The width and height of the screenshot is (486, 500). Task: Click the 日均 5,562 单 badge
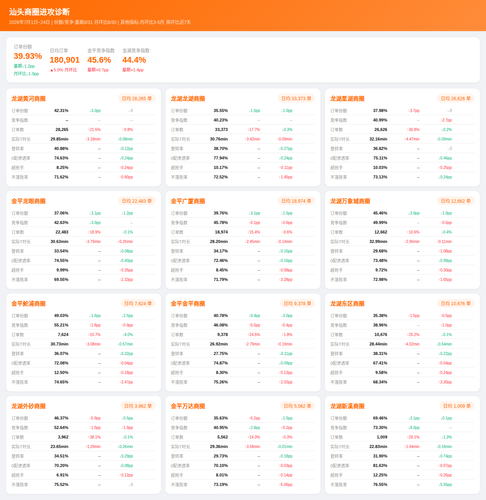[x=297, y=406]
